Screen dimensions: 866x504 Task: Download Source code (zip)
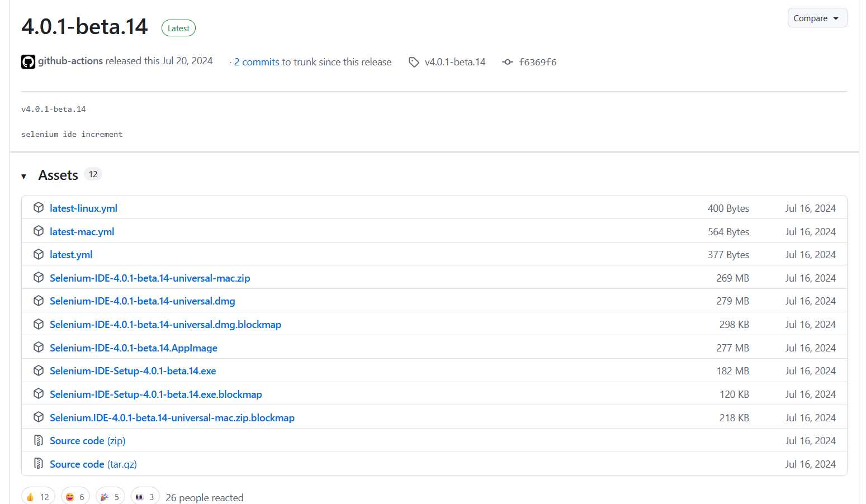click(x=88, y=441)
